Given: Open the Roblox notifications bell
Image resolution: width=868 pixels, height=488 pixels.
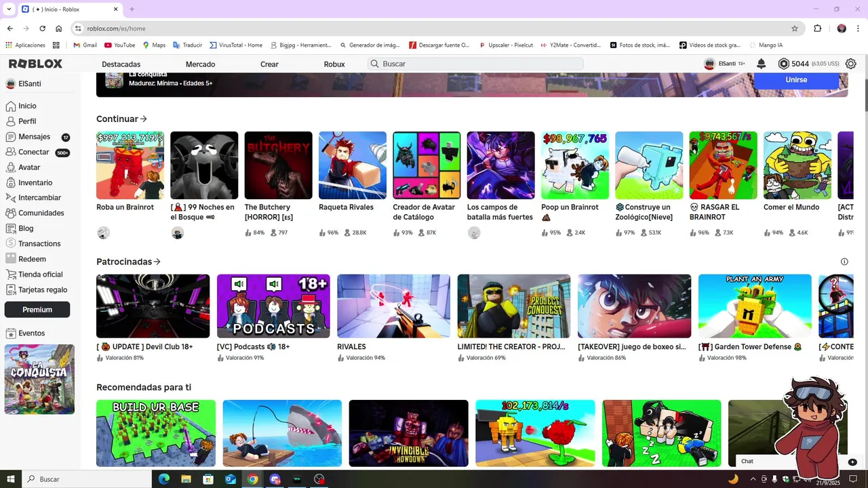Looking at the screenshot, I should 762,64.
